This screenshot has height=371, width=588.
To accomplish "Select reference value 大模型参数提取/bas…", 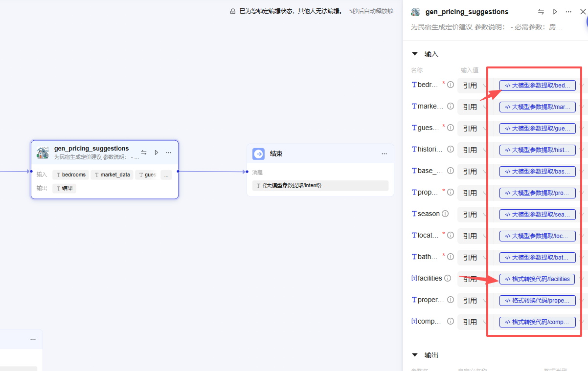I will coord(537,172).
